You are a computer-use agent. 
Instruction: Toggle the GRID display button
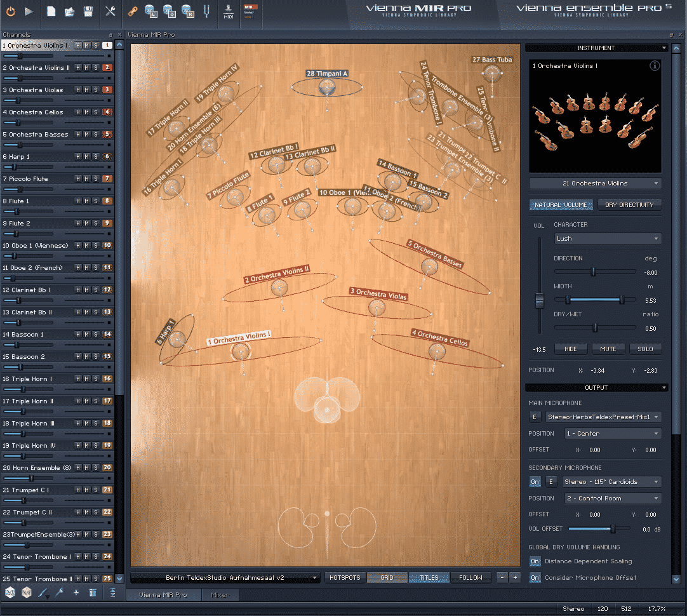[x=387, y=578]
